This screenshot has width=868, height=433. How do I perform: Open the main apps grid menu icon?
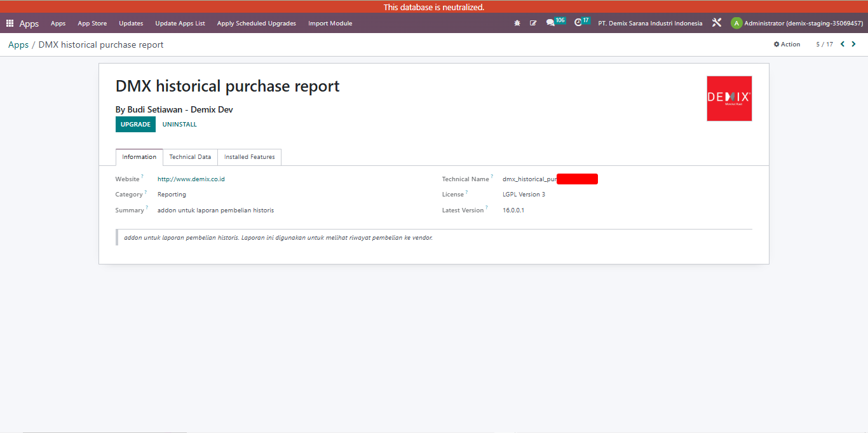10,24
